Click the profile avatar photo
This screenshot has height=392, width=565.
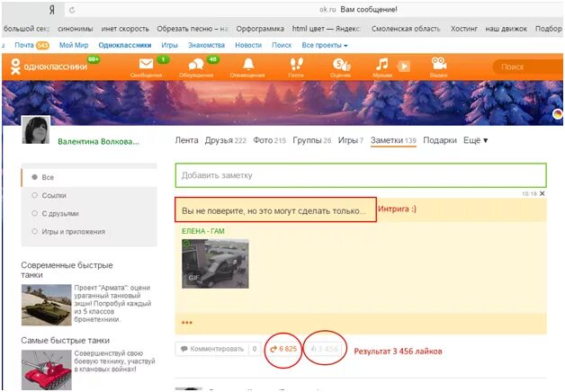36,130
